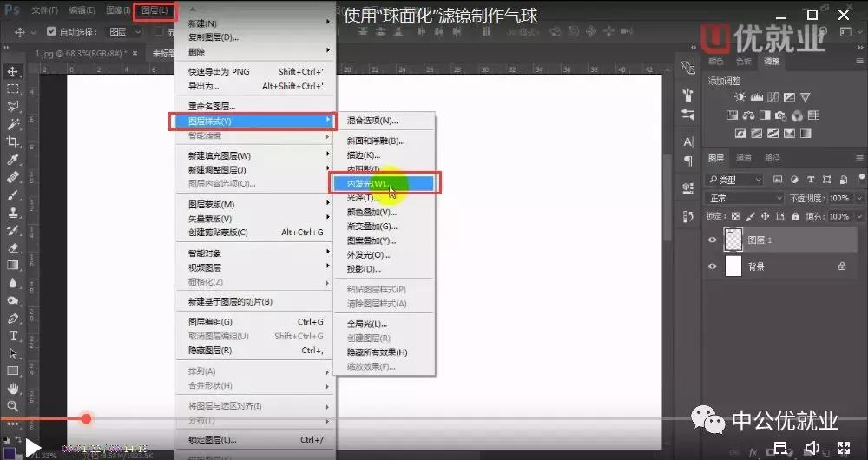The width and height of the screenshot is (868, 460).
Task: Select the Clone Stamp tool
Action: [x=12, y=213]
